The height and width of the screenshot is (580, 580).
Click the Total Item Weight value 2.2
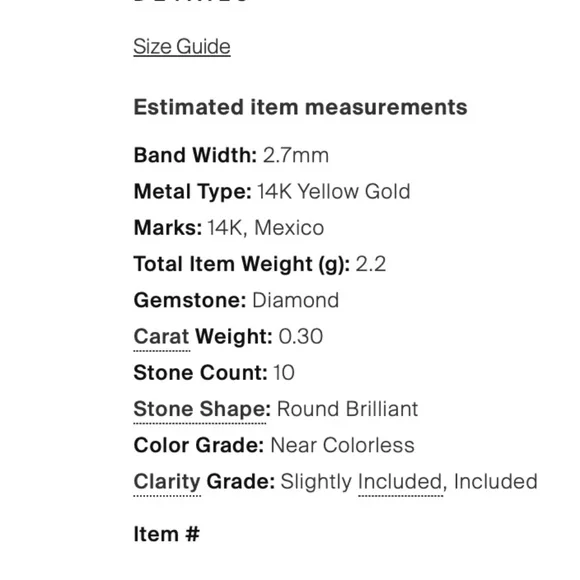pos(371,264)
